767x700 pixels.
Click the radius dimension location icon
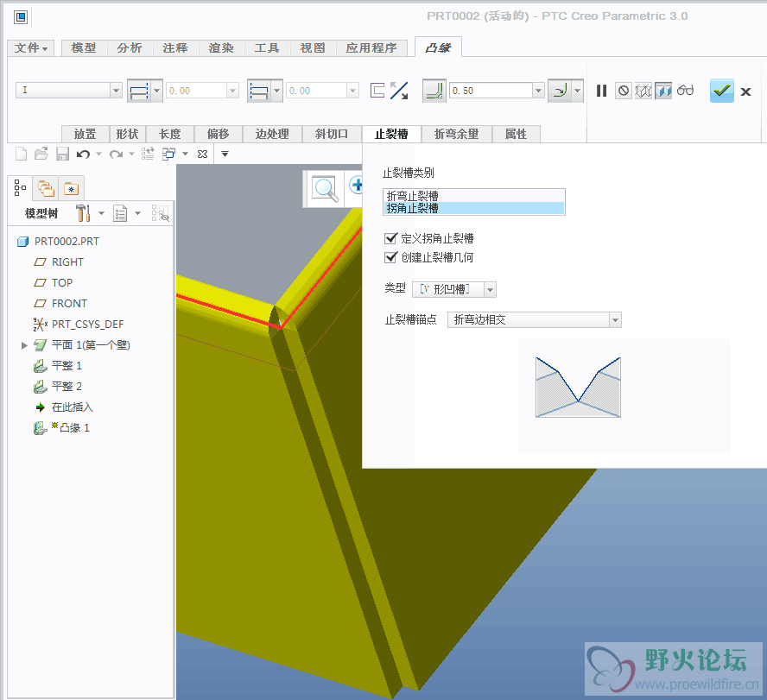click(x=560, y=91)
